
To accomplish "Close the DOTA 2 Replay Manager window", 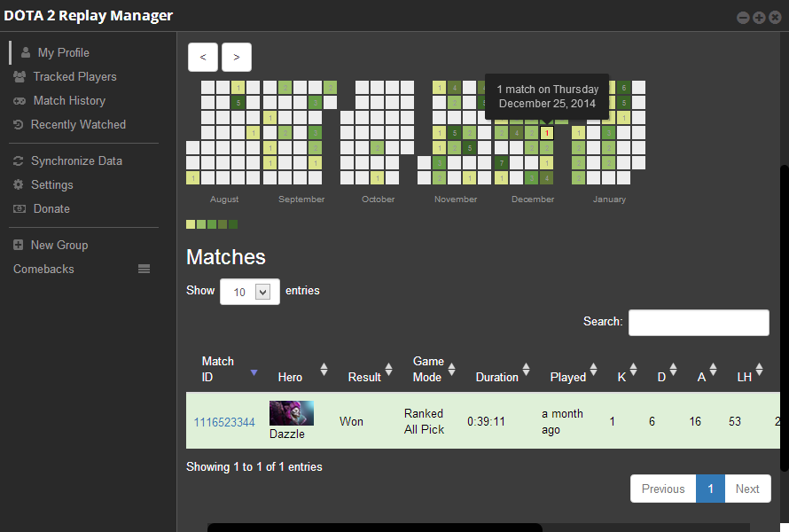I will [x=776, y=18].
